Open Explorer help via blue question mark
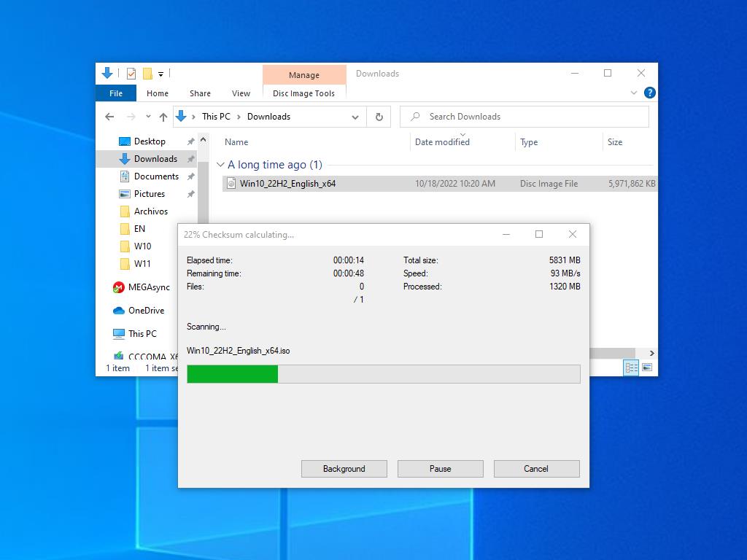 click(x=649, y=93)
